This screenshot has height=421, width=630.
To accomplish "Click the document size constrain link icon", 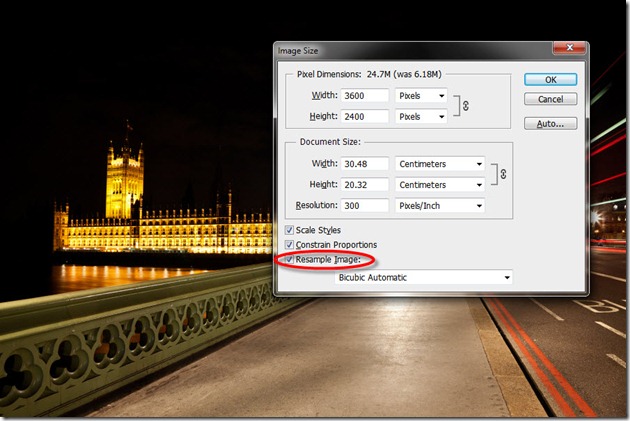I will pos(502,174).
